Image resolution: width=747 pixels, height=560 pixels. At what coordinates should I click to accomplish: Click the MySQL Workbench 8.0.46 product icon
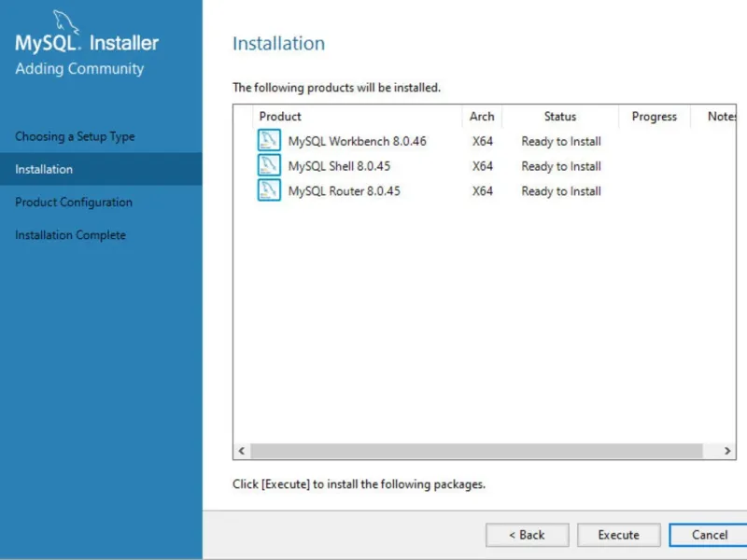[x=269, y=141]
